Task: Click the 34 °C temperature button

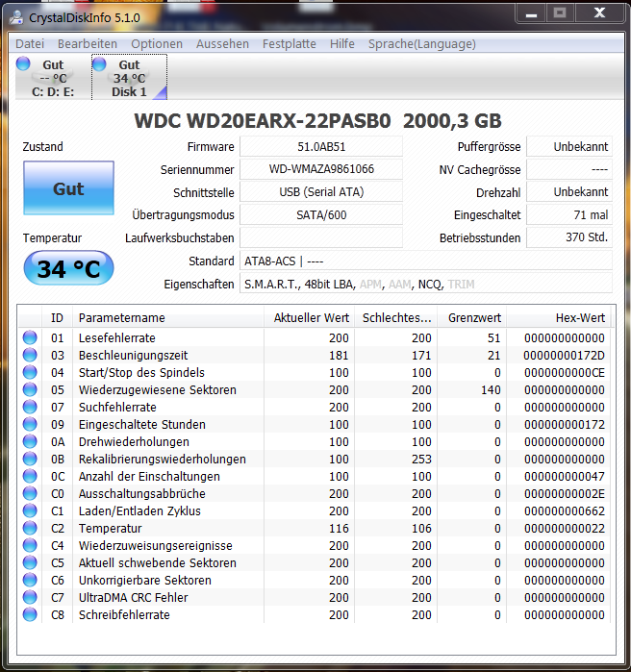Action: [68, 268]
